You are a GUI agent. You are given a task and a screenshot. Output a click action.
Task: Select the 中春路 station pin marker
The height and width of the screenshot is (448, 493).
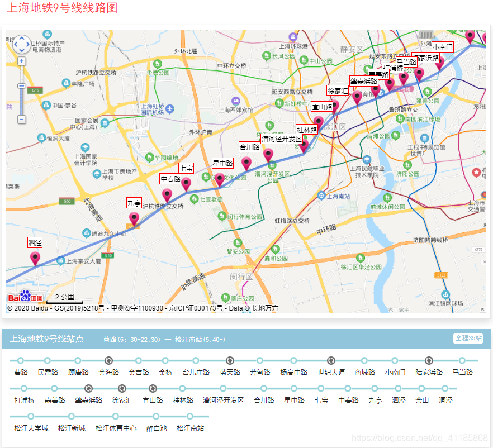[x=167, y=195]
